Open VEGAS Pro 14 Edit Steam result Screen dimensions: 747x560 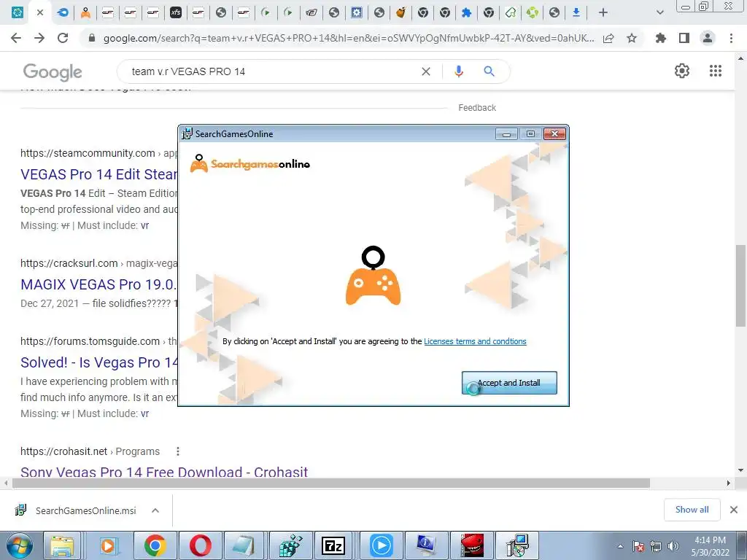click(99, 174)
